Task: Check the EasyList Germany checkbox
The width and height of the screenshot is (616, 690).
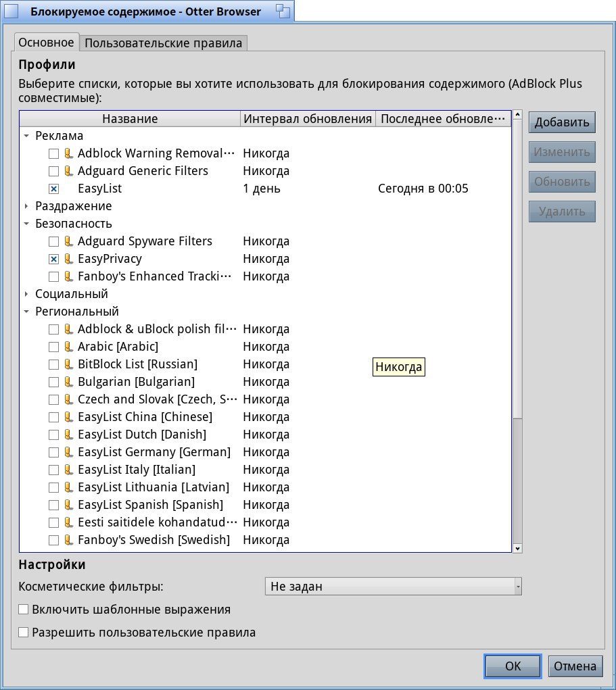Action: point(53,453)
